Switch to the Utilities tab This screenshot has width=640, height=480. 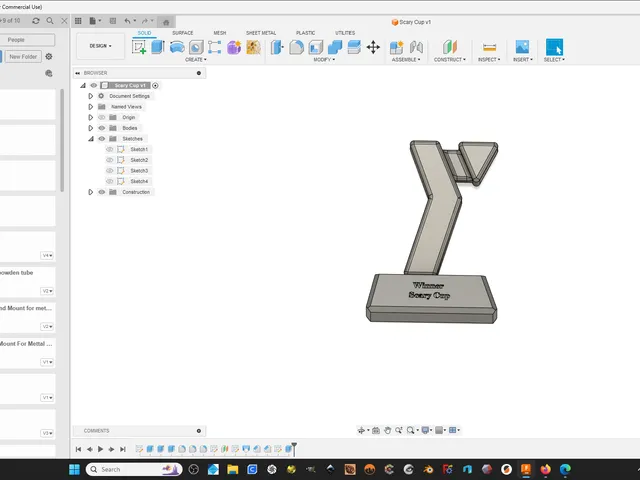point(345,33)
